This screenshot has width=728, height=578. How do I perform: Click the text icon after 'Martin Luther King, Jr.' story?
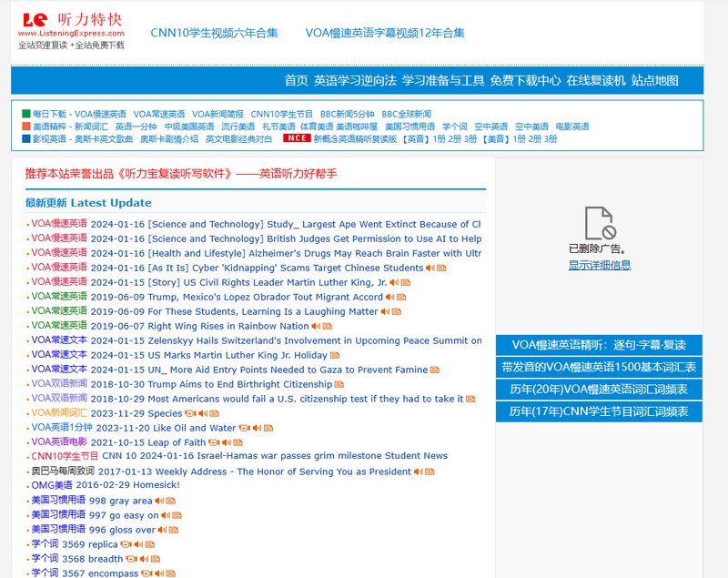[x=405, y=282]
